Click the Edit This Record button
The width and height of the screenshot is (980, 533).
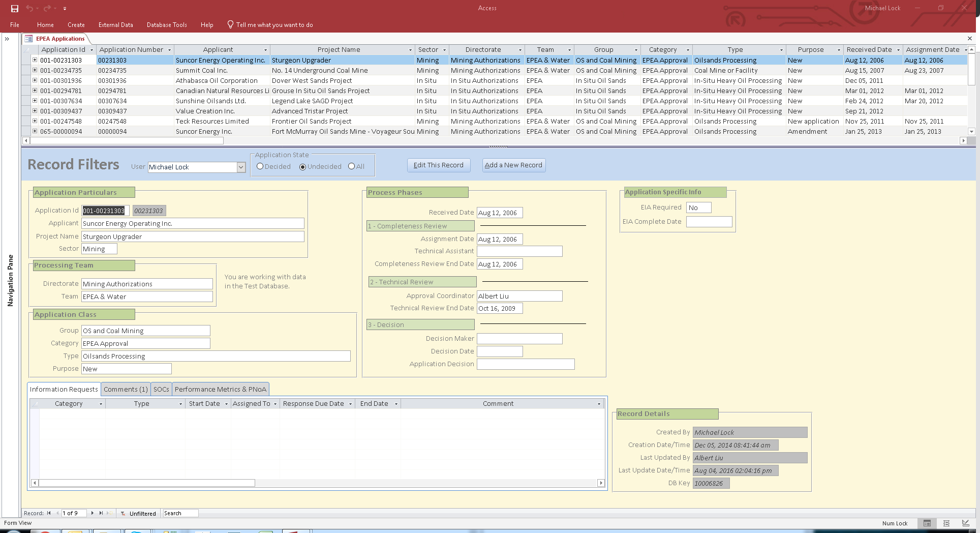[438, 165]
